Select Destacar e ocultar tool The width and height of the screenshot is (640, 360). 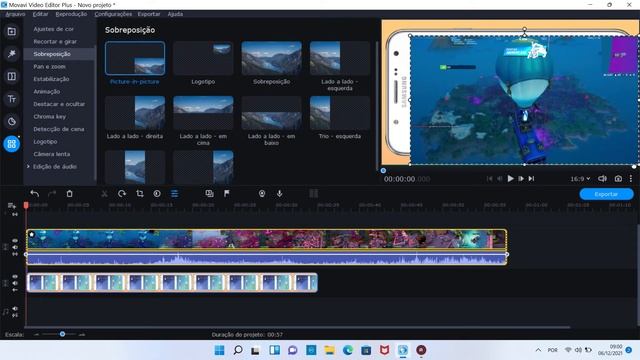coord(59,104)
